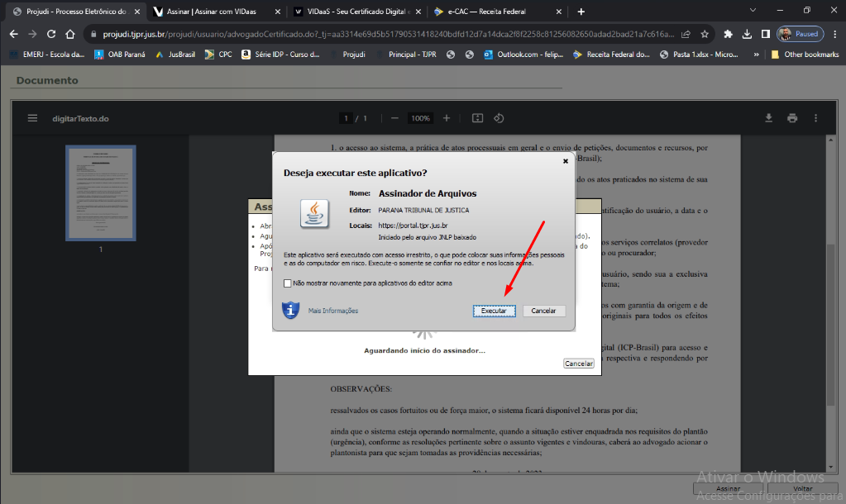Download the PDF document
Viewport: 846px width, 504px height.
click(x=768, y=118)
